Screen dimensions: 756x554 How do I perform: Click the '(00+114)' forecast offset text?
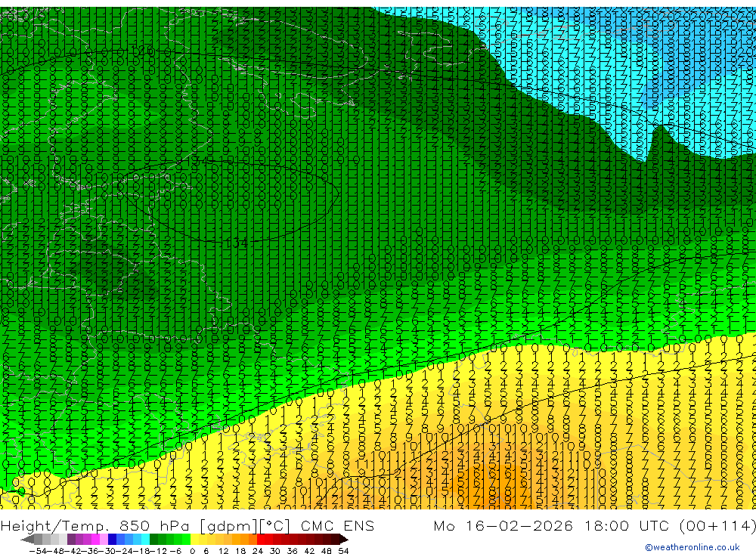point(717,526)
